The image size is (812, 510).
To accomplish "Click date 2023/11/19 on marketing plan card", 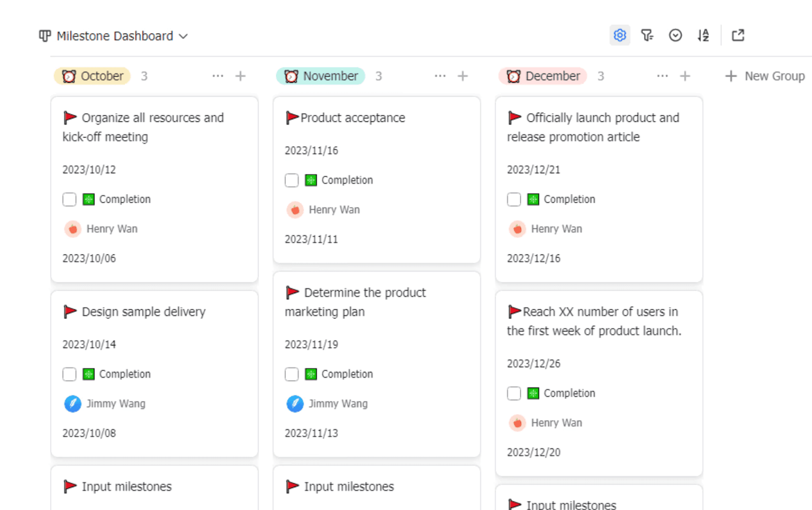I will 312,344.
